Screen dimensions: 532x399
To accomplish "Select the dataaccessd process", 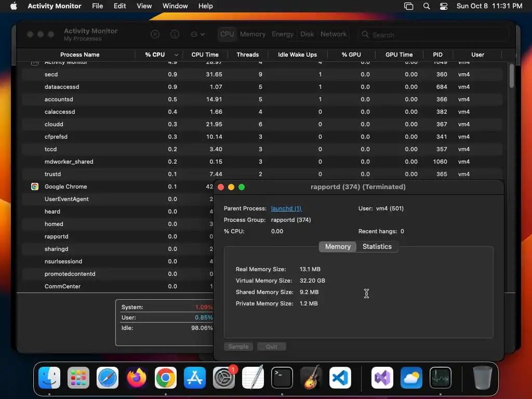I will 262,87.
